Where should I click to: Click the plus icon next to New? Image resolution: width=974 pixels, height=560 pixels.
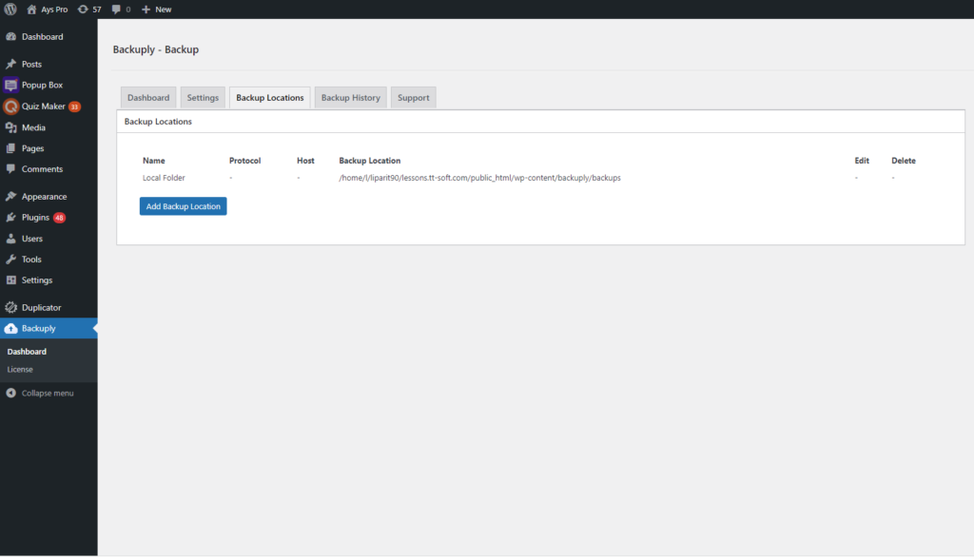pos(146,10)
